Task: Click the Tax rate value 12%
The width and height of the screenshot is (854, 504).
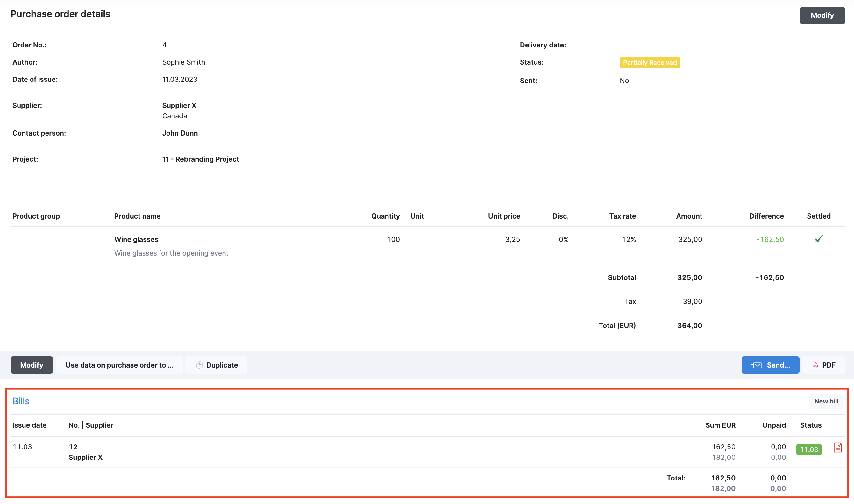Action: 629,239
